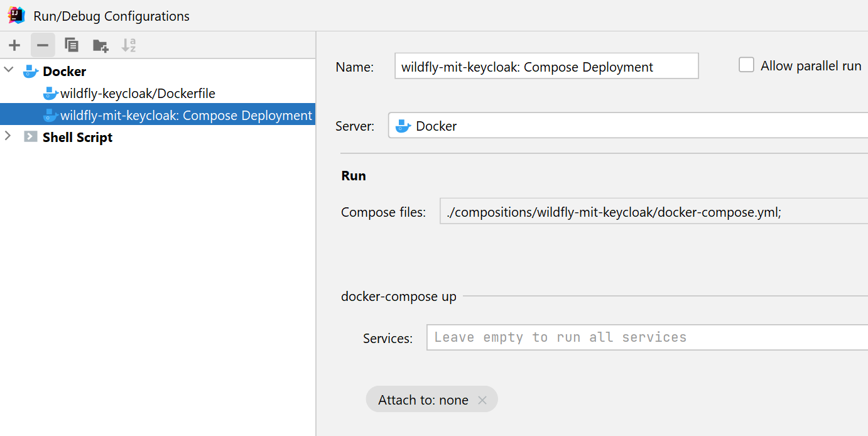Click the IntelliJ IDEA logo in title bar

(16, 16)
